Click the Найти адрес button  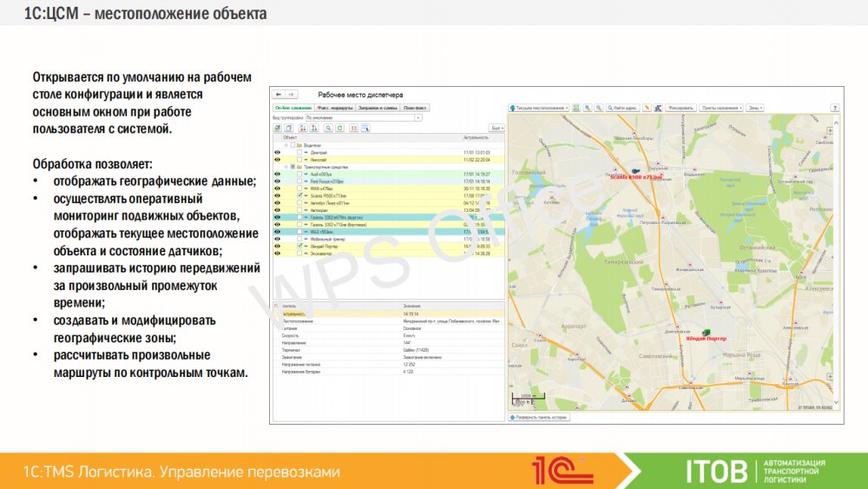tap(623, 108)
